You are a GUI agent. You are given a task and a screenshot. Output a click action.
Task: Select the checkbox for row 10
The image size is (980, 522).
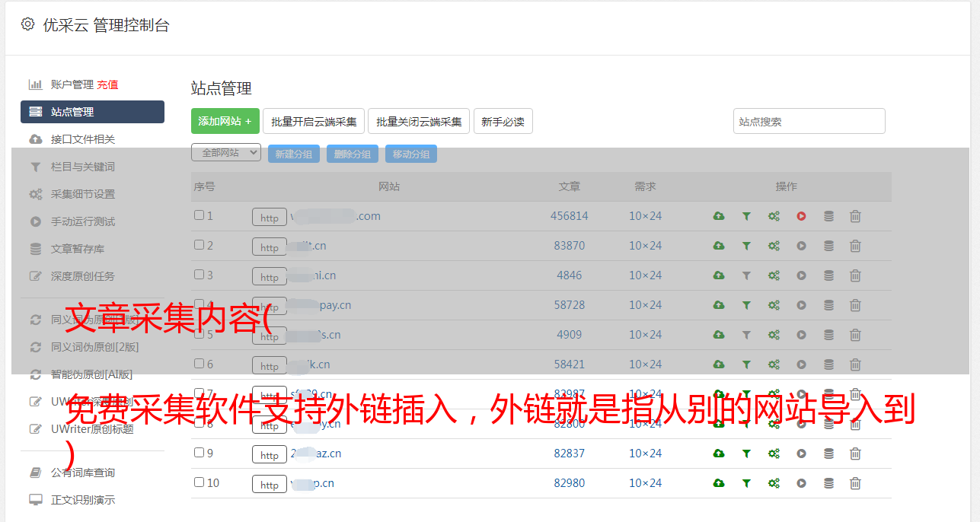pyautogui.click(x=199, y=482)
